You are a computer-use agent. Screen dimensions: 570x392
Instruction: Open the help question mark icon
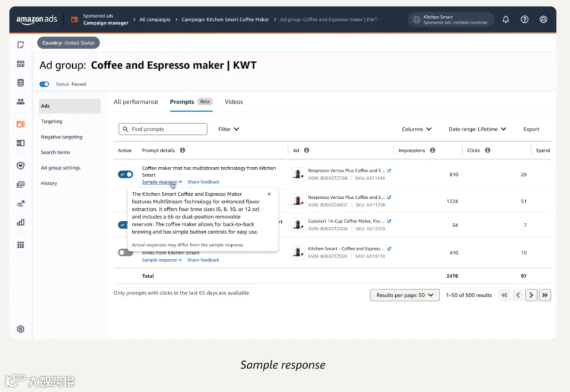coord(524,20)
